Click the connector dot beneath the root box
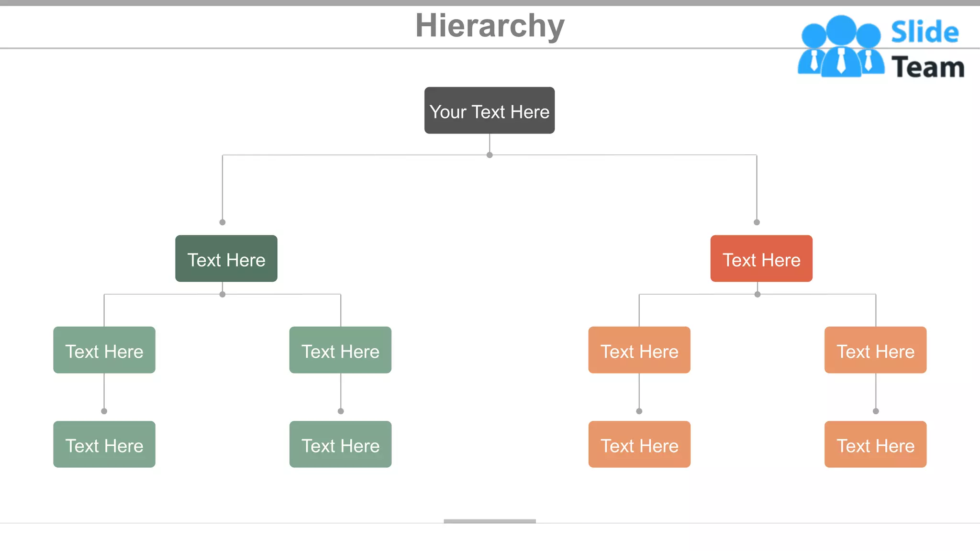 490,155
